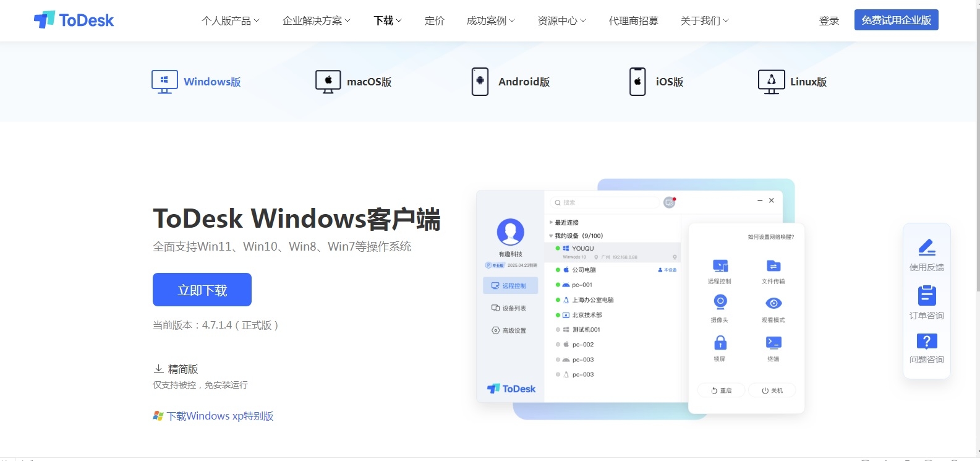Click the 问题咨询 question mark icon
This screenshot has width=980, height=461.
point(926,341)
